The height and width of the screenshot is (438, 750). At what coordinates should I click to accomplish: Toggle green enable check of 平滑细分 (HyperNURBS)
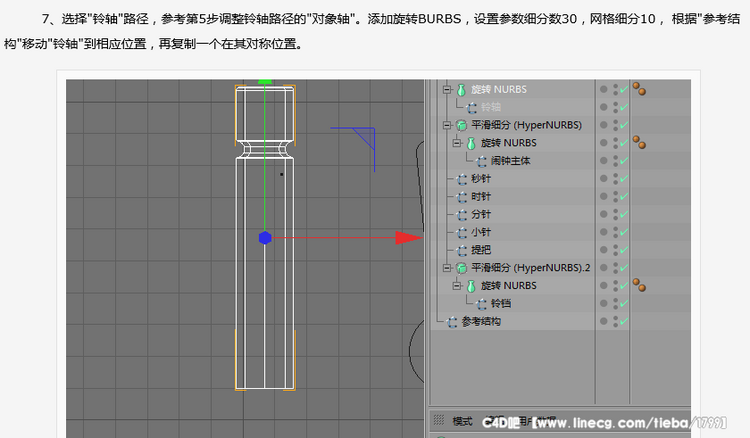(624, 125)
